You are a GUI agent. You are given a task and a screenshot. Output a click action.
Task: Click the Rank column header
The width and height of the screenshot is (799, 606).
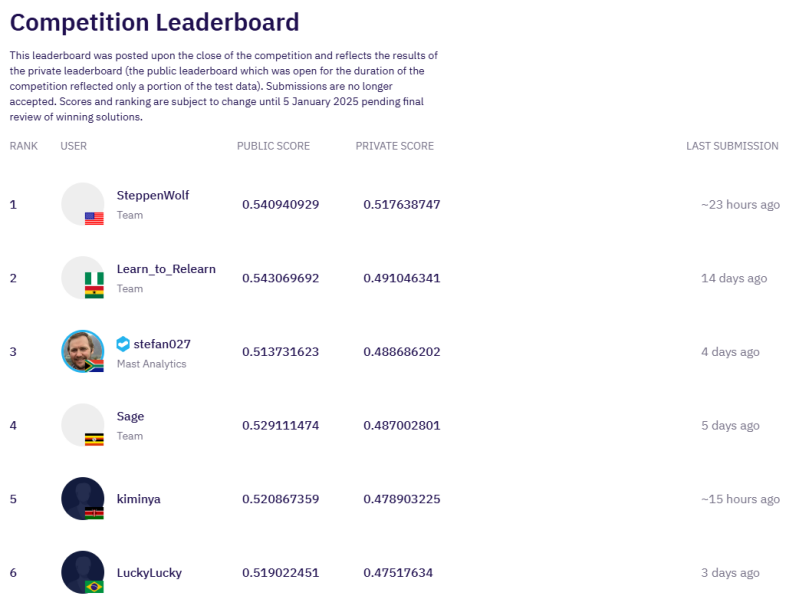click(x=23, y=146)
